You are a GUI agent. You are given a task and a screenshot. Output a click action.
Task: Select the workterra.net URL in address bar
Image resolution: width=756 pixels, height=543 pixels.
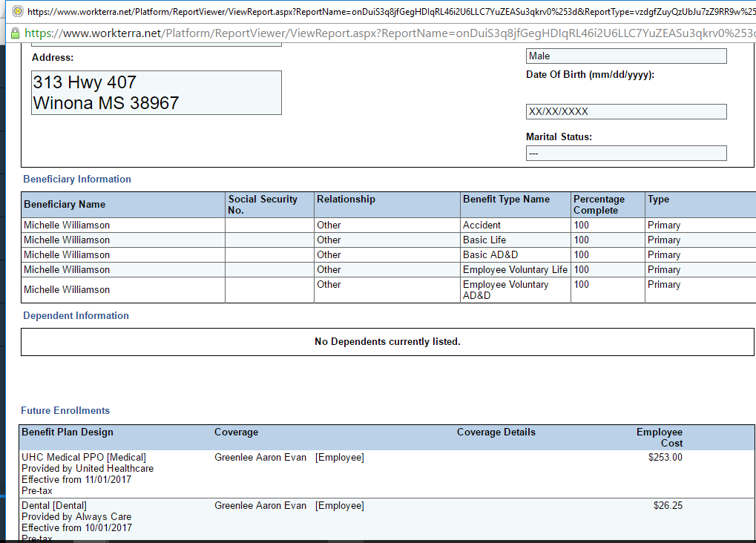tap(386, 33)
